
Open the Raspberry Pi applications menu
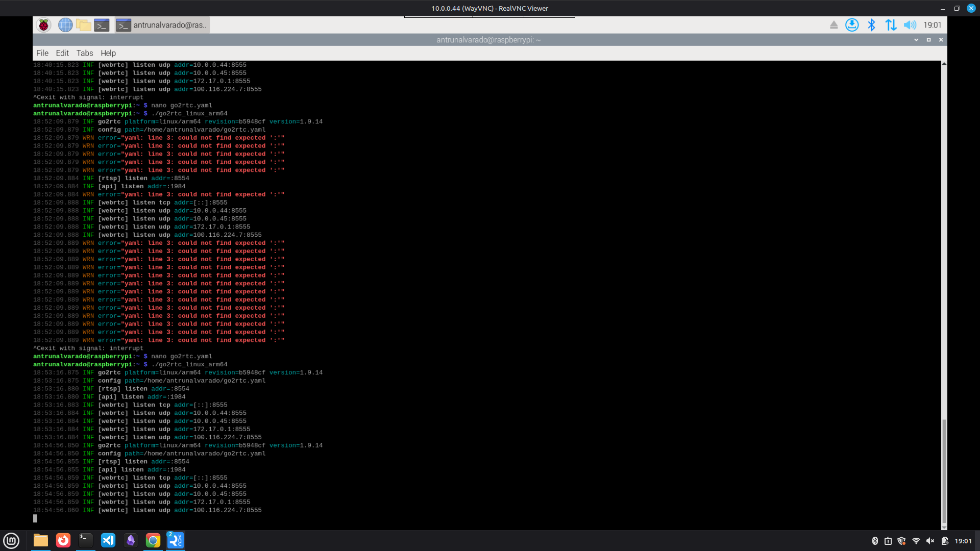coord(44,25)
